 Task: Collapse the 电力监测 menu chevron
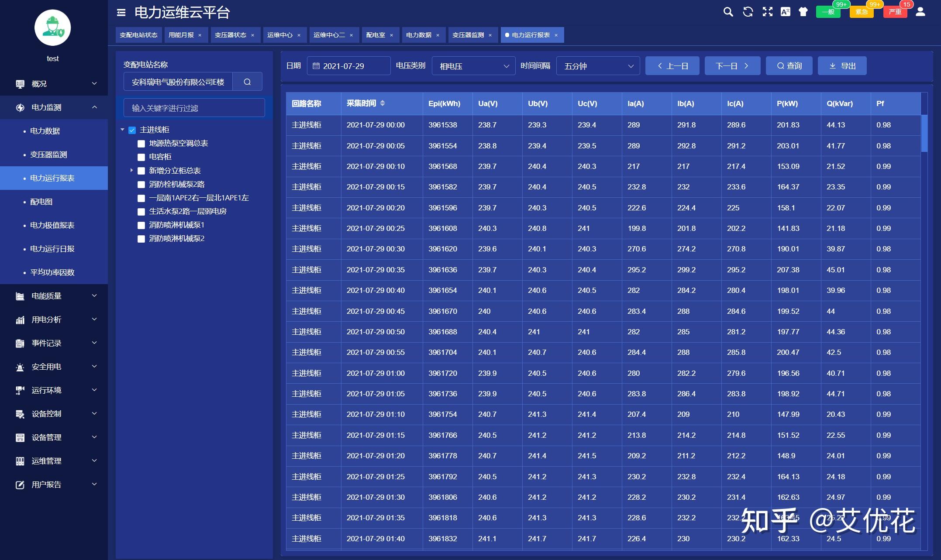pyautogui.click(x=94, y=107)
